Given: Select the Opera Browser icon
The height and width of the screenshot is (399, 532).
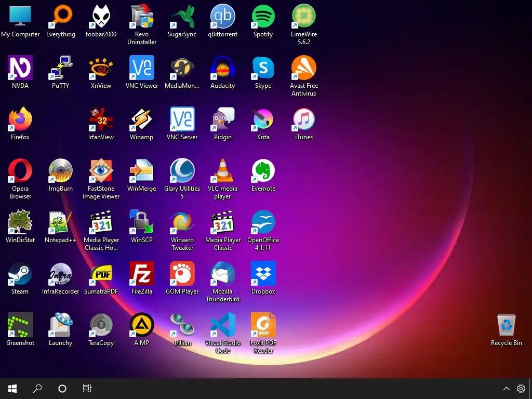Looking at the screenshot, I should click(x=20, y=170).
